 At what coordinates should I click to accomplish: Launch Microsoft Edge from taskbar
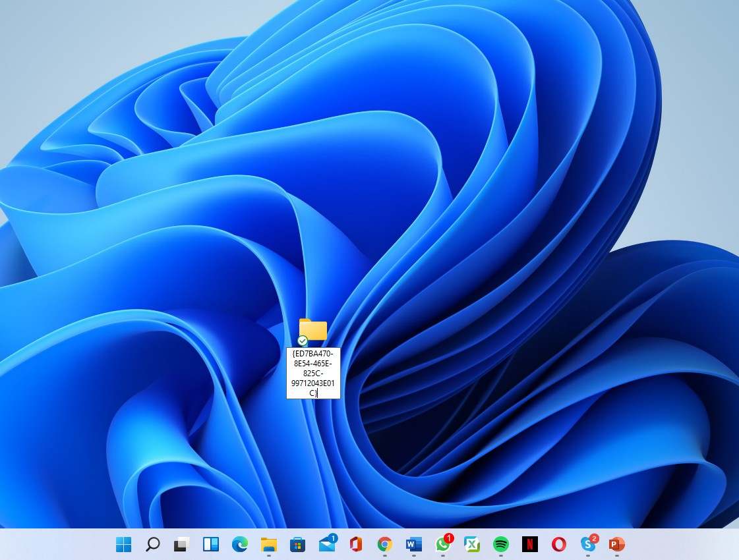(240, 544)
